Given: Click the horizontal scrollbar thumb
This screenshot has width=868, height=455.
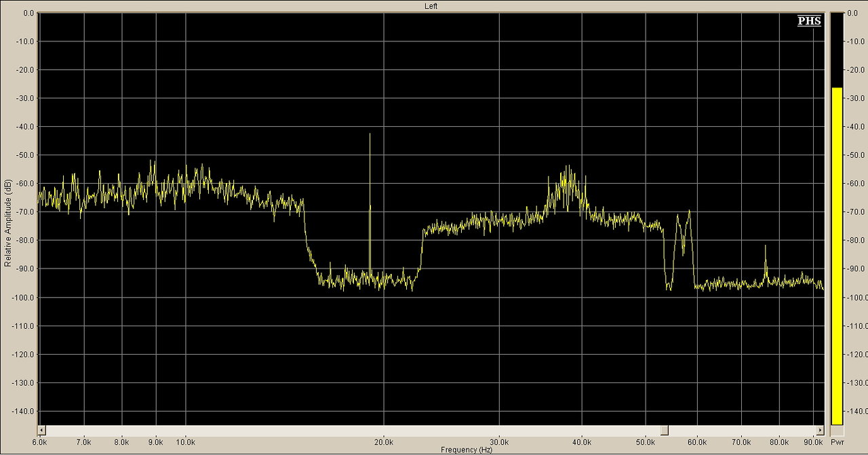Looking at the screenshot, I should pos(665,431).
